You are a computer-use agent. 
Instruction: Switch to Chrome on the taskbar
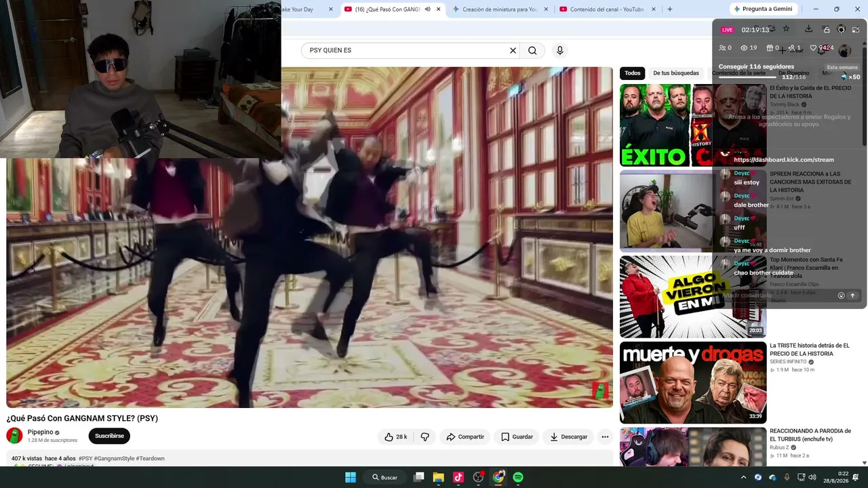(x=498, y=477)
